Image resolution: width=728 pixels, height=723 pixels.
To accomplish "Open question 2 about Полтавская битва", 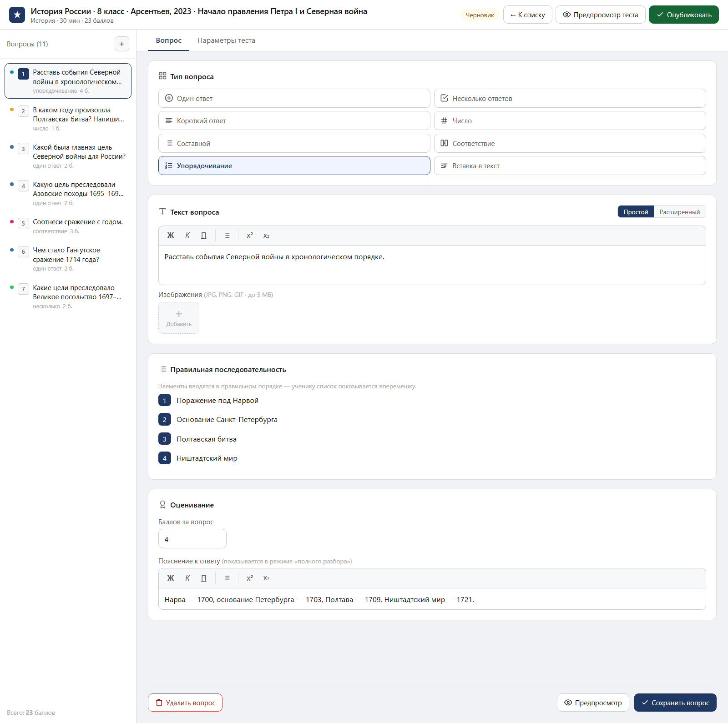I will coord(68,119).
